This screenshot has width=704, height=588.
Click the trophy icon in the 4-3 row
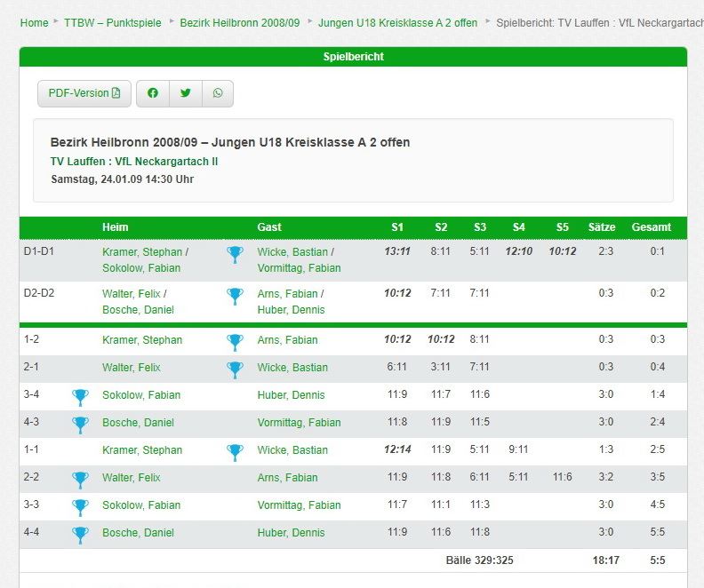click(80, 425)
